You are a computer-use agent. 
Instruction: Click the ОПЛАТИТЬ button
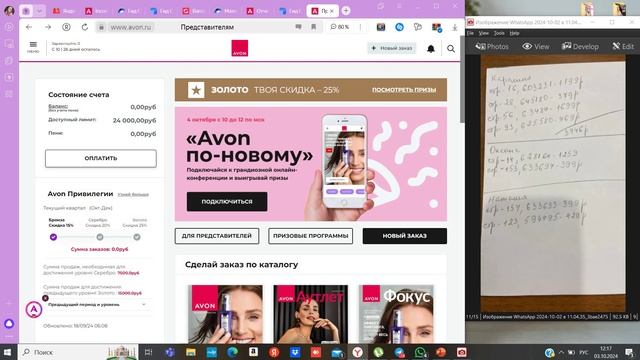tap(101, 158)
